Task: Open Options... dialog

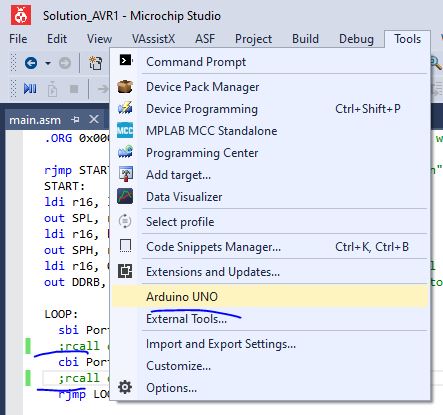Action: coord(270,388)
